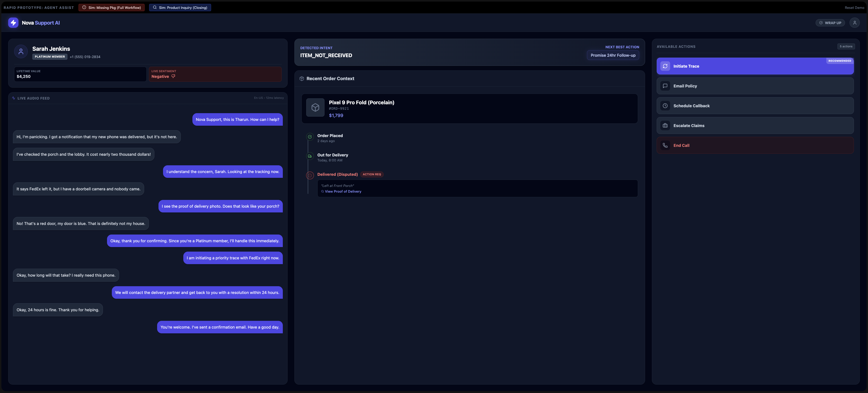Image resolution: width=868 pixels, height=393 pixels.
Task: Open the user profile icon top right
Action: click(855, 23)
